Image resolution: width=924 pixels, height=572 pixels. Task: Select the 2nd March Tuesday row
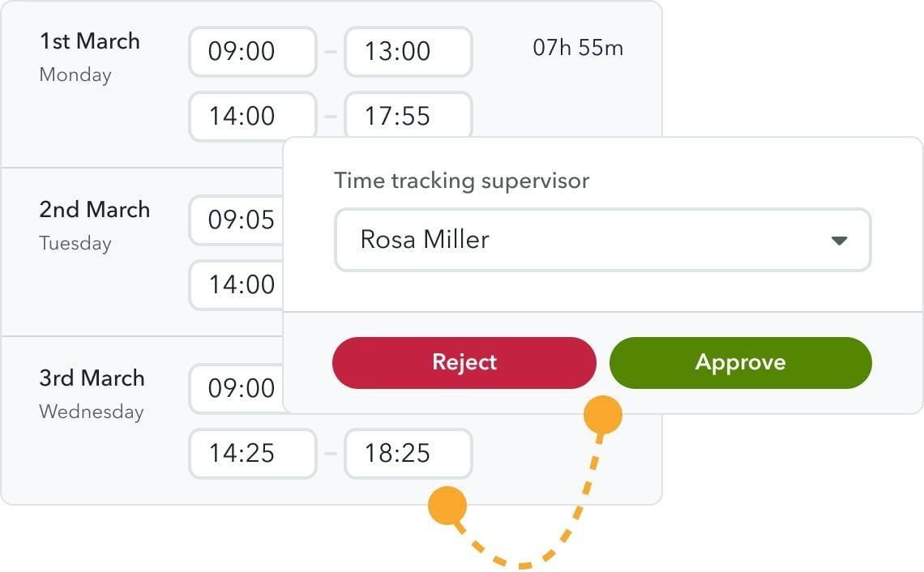[x=94, y=224]
